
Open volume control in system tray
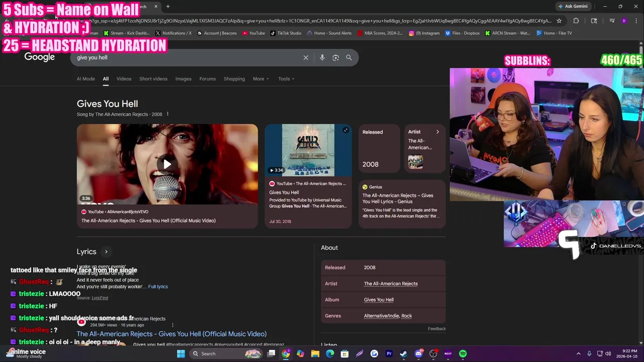pos(608,353)
